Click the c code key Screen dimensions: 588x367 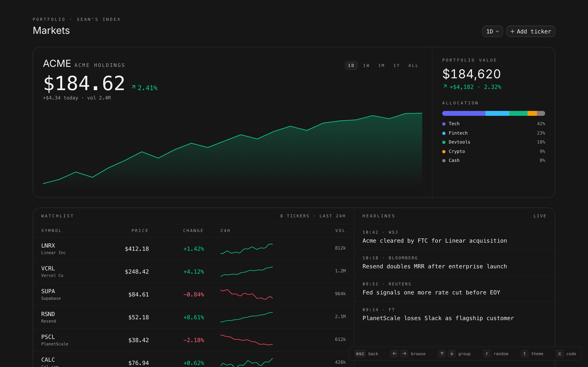tap(560, 354)
